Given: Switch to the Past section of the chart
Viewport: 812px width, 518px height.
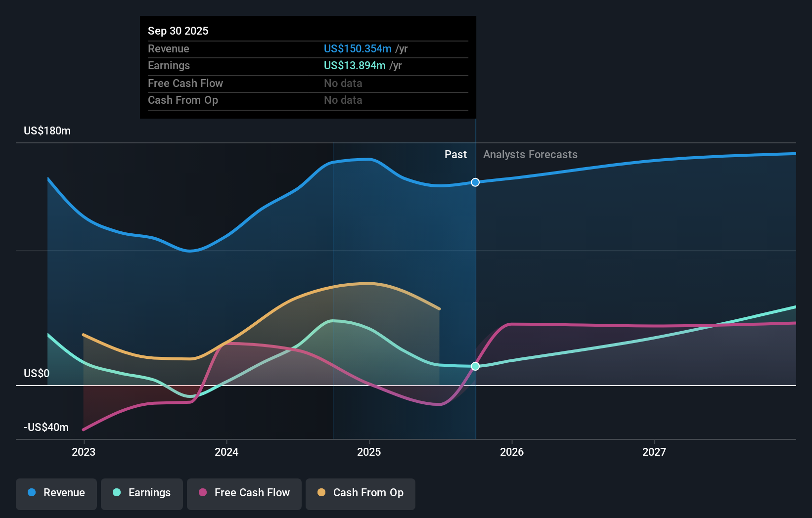Looking at the screenshot, I should click(455, 154).
